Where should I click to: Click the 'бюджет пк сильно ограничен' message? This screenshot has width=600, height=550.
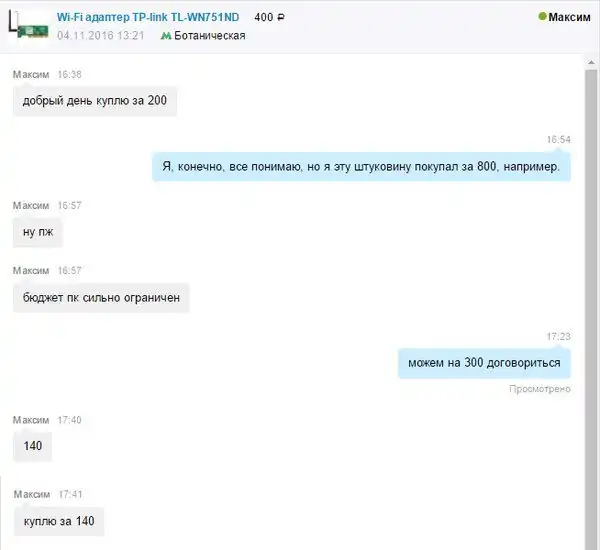[101, 298]
